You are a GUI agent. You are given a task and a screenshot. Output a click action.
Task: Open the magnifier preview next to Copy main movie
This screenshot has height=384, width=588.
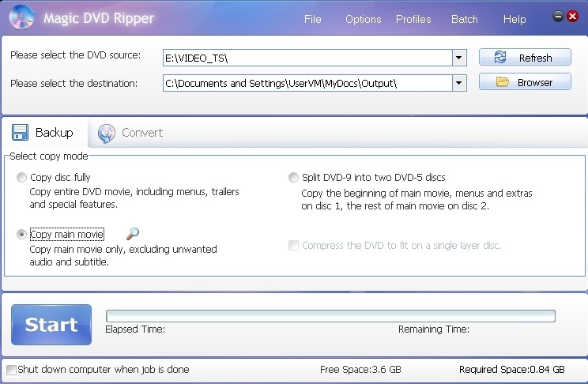point(132,234)
